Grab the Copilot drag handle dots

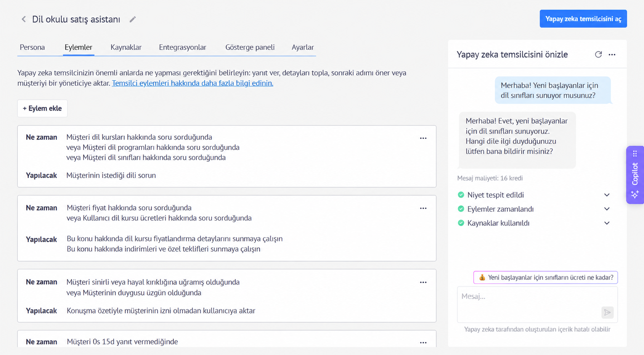(635, 154)
